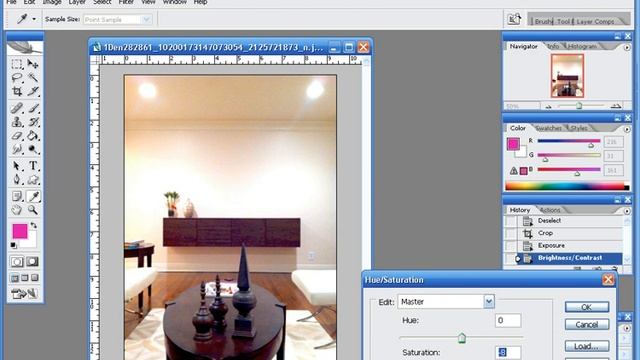Toggle history brush source for Crop state
640x360 pixels.
(511, 233)
